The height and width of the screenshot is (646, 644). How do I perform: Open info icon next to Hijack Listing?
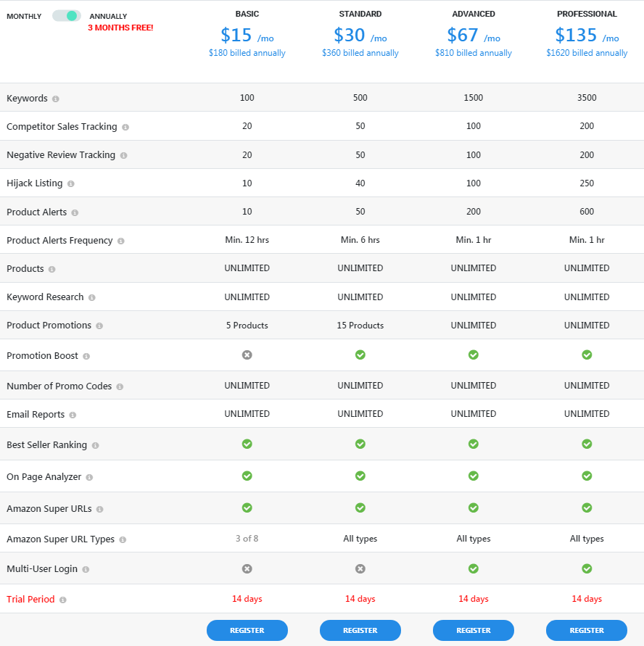(x=71, y=183)
